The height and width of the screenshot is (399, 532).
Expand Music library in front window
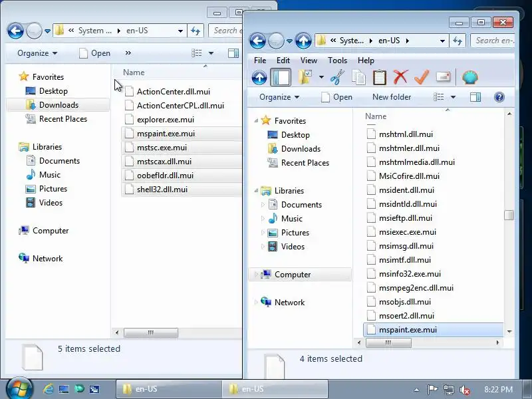click(x=263, y=219)
